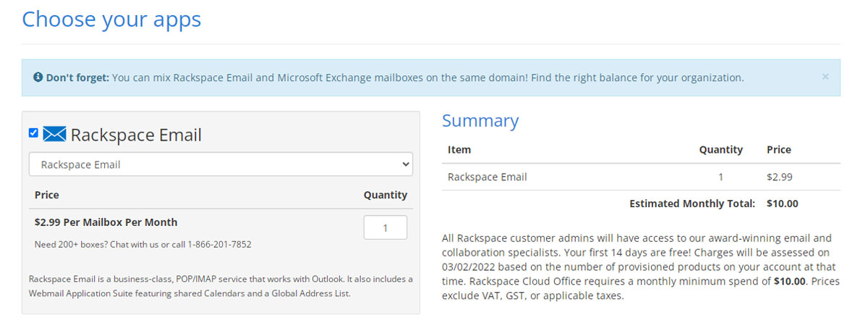This screenshot has height=318, width=868.
Task: Uncheck the Rackspace Email checkbox
Action: pyautogui.click(x=33, y=133)
